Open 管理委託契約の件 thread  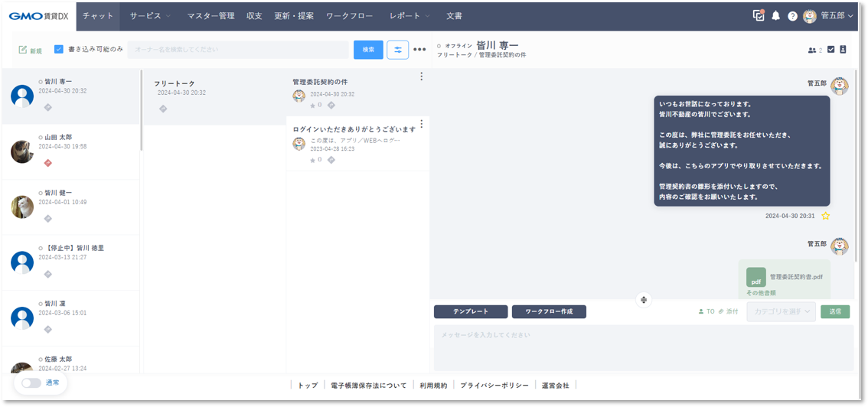[x=357, y=93]
